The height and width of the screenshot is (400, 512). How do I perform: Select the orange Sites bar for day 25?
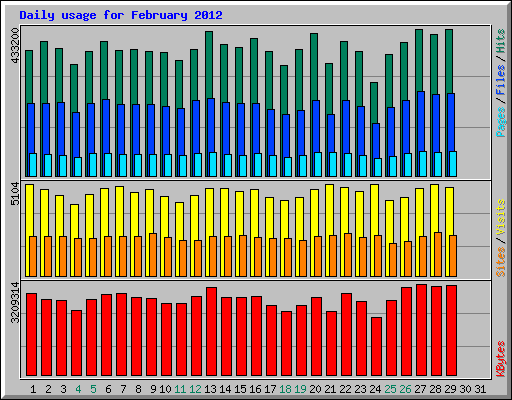pos(393,260)
